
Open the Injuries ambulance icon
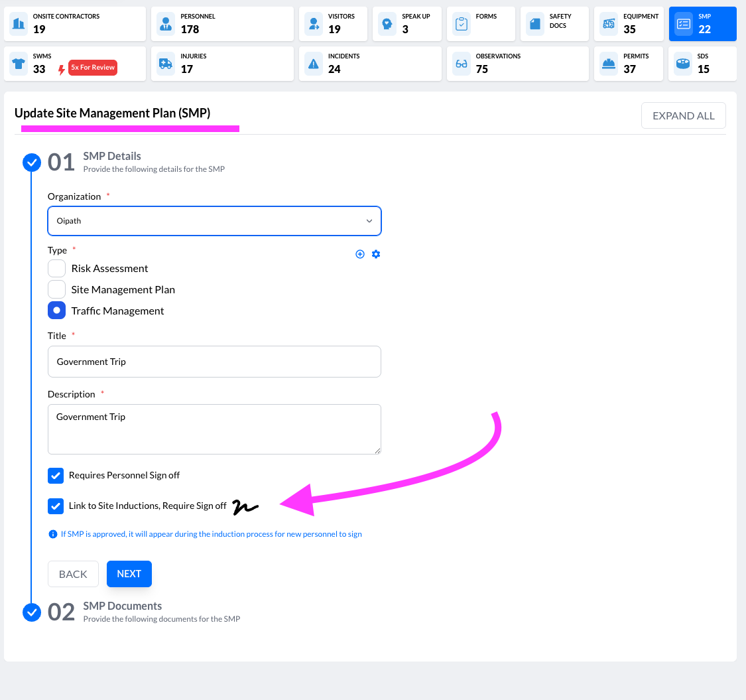[x=165, y=64]
